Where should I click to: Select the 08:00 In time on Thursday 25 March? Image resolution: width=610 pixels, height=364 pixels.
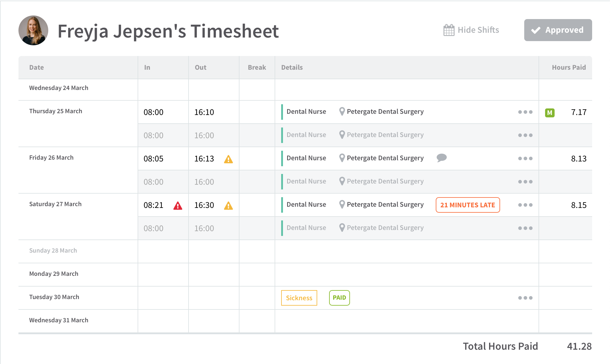(153, 112)
